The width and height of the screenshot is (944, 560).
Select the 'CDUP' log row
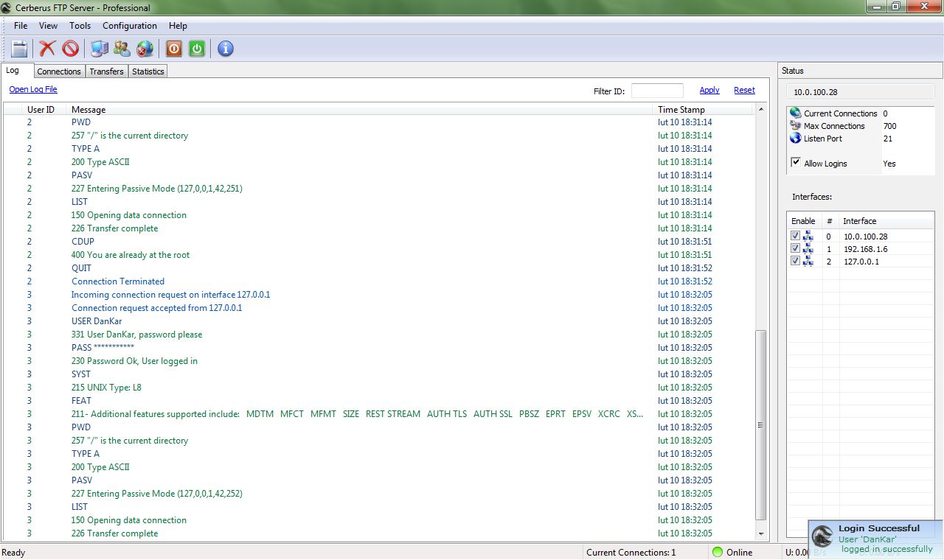(378, 242)
